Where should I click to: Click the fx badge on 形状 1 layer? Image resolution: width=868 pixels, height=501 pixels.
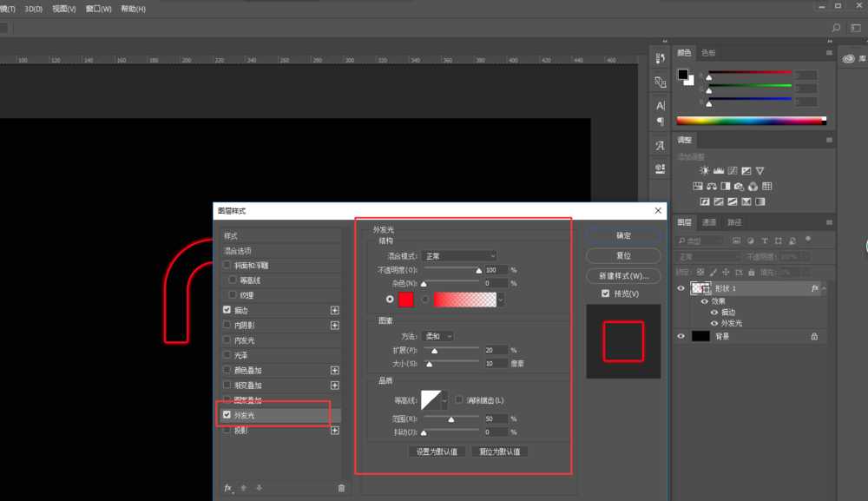pos(814,287)
